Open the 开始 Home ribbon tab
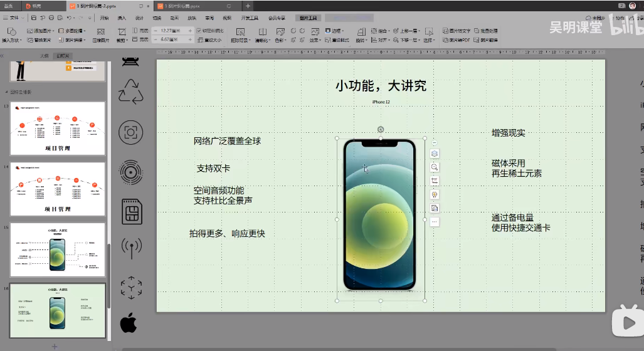Viewport: 644px width, 351px height. [104, 18]
